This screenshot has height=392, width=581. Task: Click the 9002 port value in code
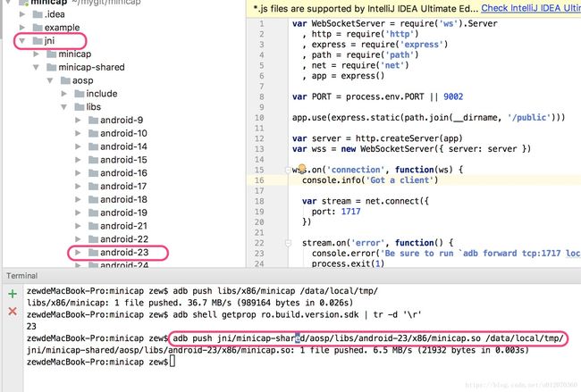[453, 96]
